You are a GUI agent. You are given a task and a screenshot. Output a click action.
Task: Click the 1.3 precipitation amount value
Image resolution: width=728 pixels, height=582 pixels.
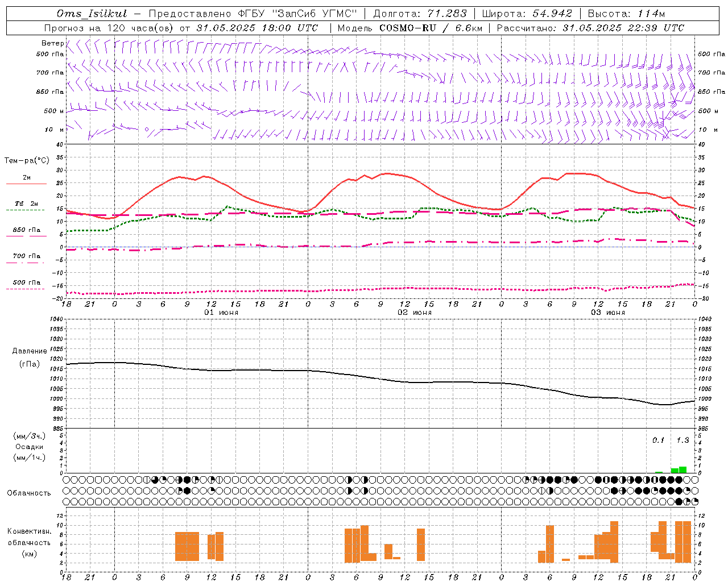[x=682, y=440]
